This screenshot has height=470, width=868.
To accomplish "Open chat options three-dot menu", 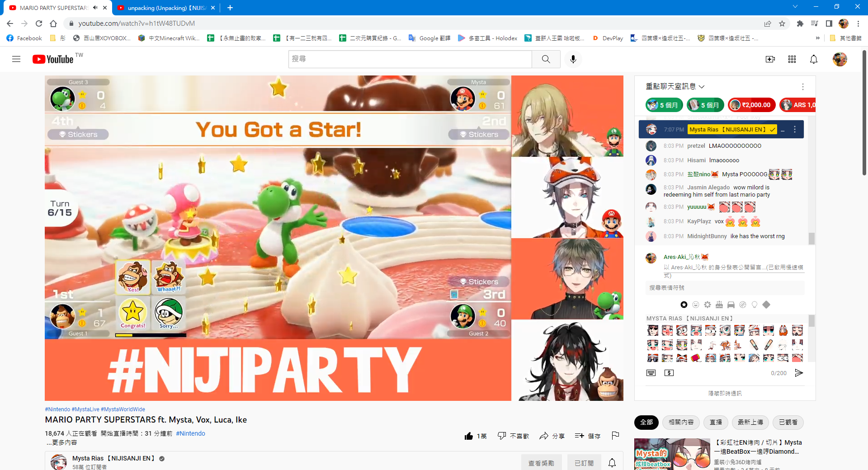I will click(802, 86).
